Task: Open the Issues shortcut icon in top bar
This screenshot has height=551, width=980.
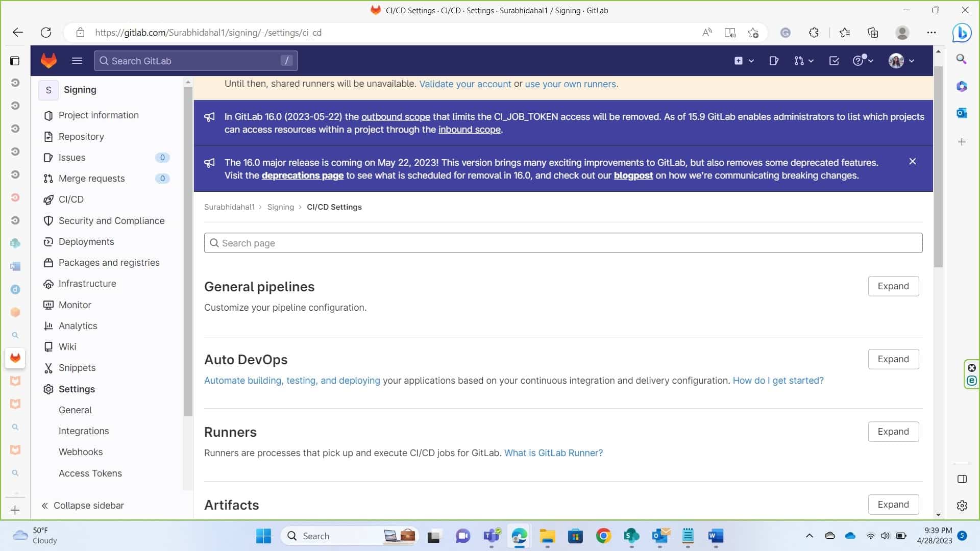Action: pos(774,61)
